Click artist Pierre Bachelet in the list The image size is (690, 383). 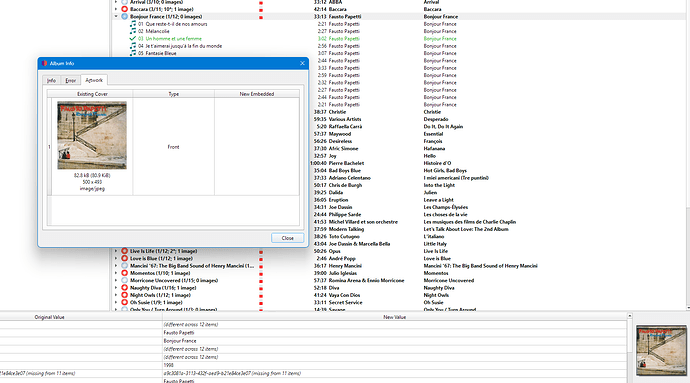point(346,163)
